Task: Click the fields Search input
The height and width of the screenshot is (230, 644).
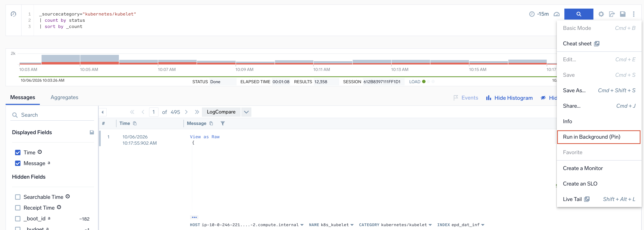Action: [52, 115]
